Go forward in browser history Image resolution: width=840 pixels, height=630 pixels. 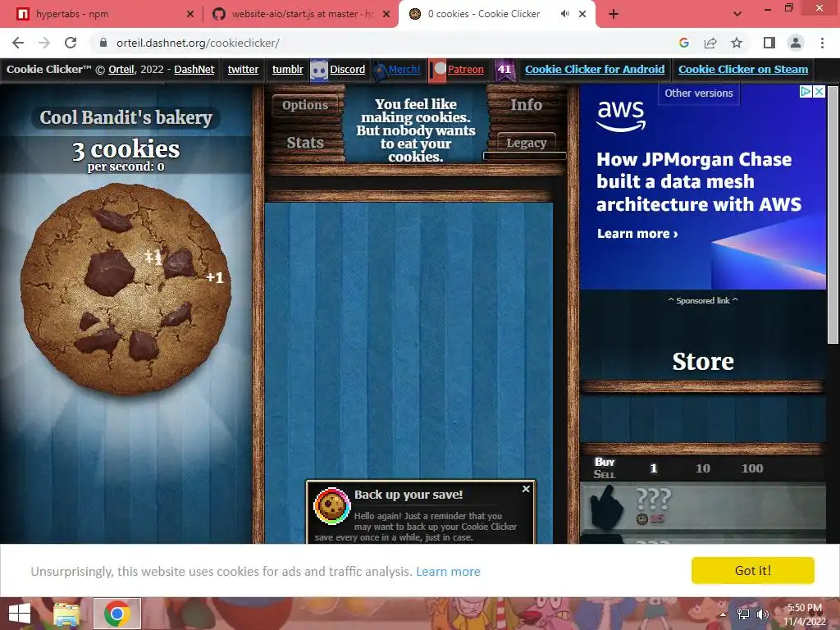pyautogui.click(x=44, y=43)
